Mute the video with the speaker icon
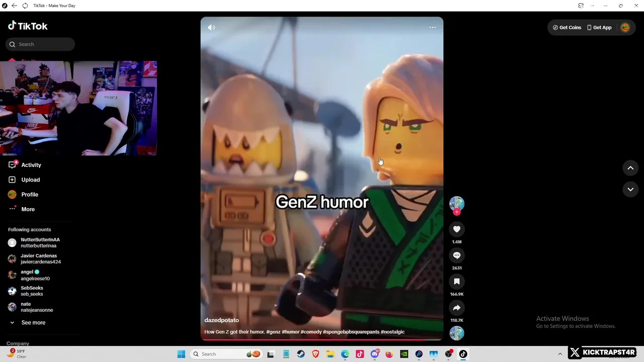644x362 pixels. pyautogui.click(x=211, y=28)
